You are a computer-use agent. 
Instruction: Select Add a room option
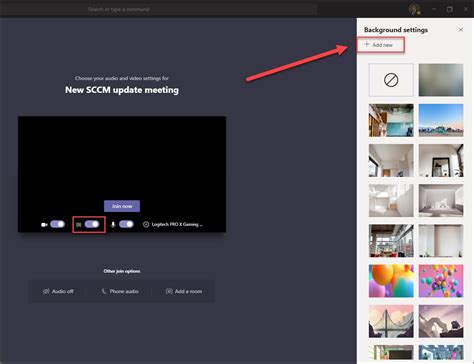click(184, 291)
